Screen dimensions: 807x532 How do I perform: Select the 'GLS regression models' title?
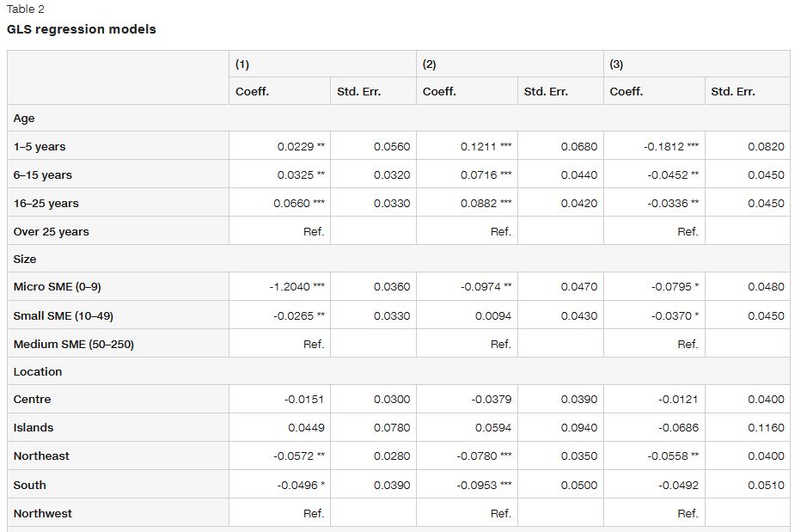[82, 29]
